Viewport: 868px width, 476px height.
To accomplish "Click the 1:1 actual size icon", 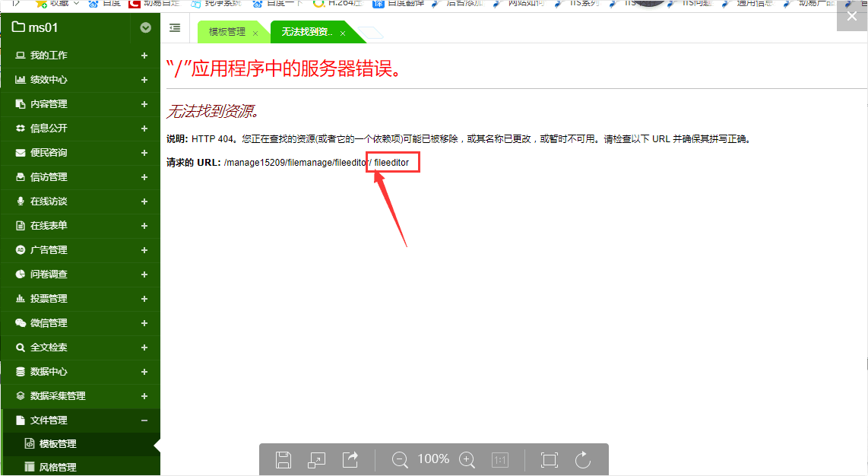I will 500,459.
